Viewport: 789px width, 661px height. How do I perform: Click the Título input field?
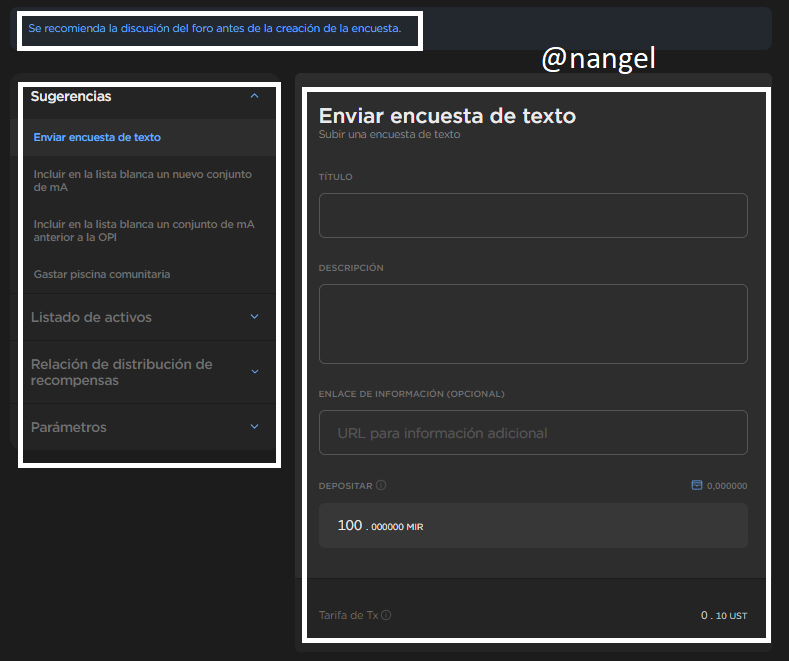[x=533, y=215]
